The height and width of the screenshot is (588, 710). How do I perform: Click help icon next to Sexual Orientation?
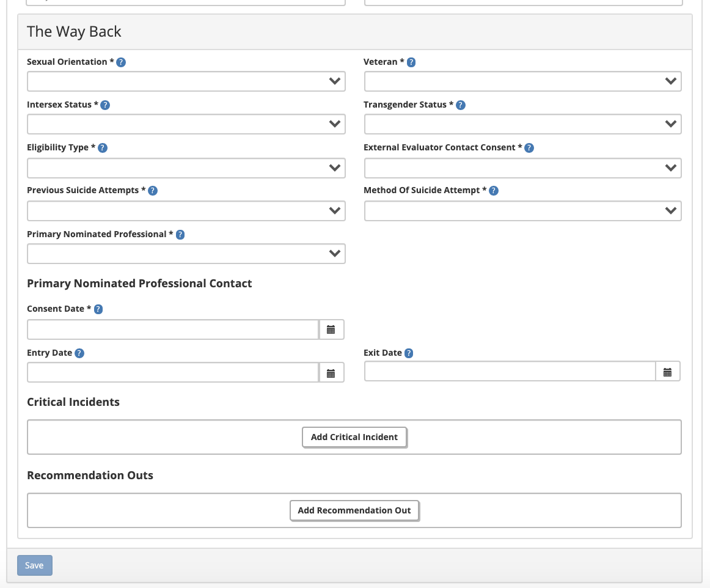(x=121, y=62)
